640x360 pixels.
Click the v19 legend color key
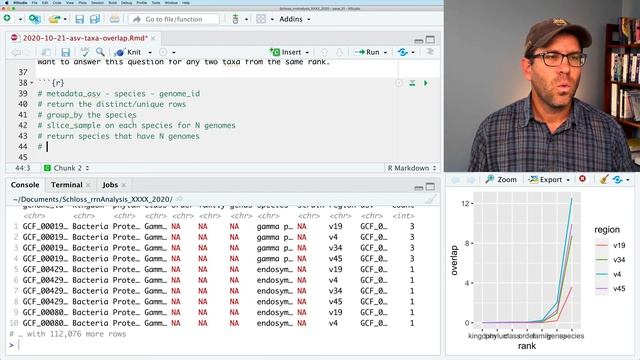(602, 245)
